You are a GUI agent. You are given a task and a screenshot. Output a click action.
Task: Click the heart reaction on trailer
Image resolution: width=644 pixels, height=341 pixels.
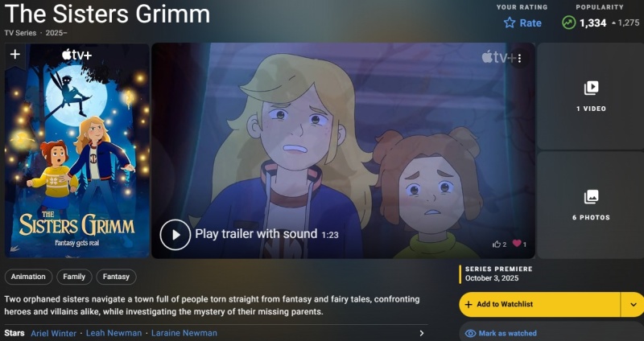pyautogui.click(x=517, y=244)
